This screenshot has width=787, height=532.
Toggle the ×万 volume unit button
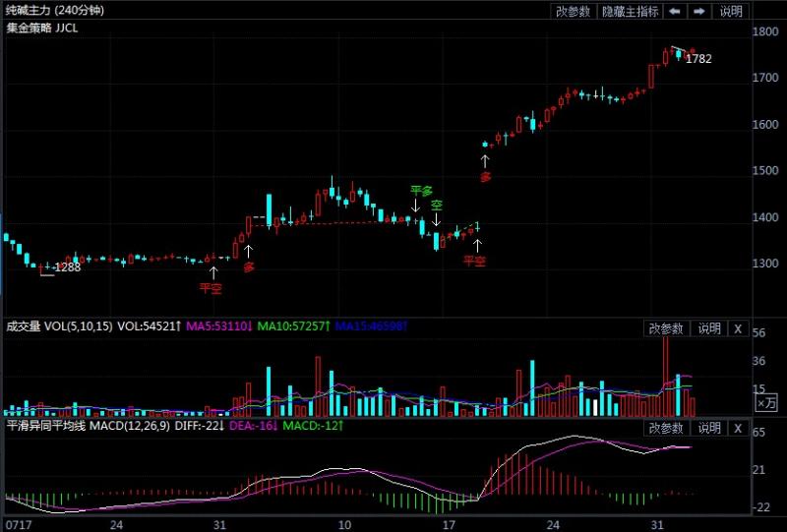tap(766, 403)
